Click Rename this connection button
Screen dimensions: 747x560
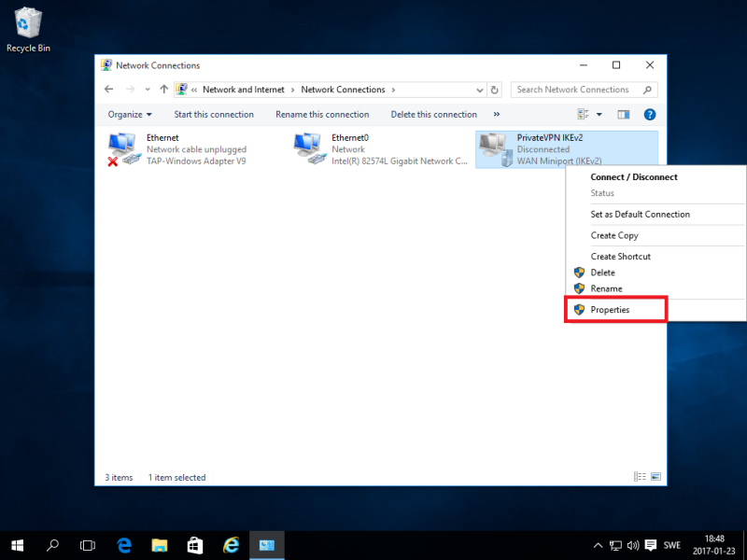322,115
